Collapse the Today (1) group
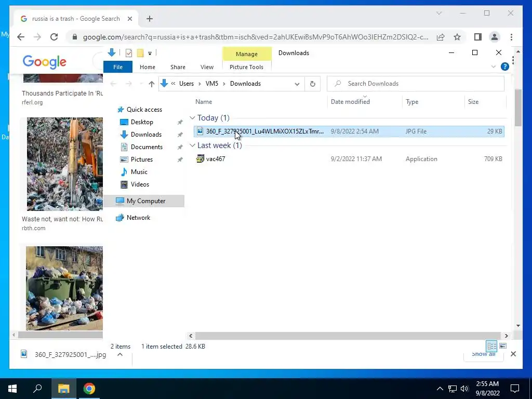The image size is (532, 399). pos(192,118)
